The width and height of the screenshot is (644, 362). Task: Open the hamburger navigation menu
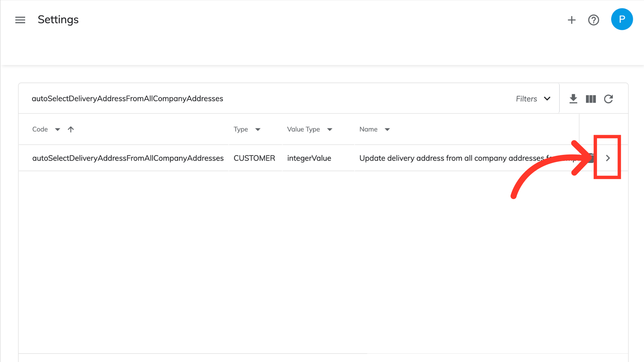[20, 20]
